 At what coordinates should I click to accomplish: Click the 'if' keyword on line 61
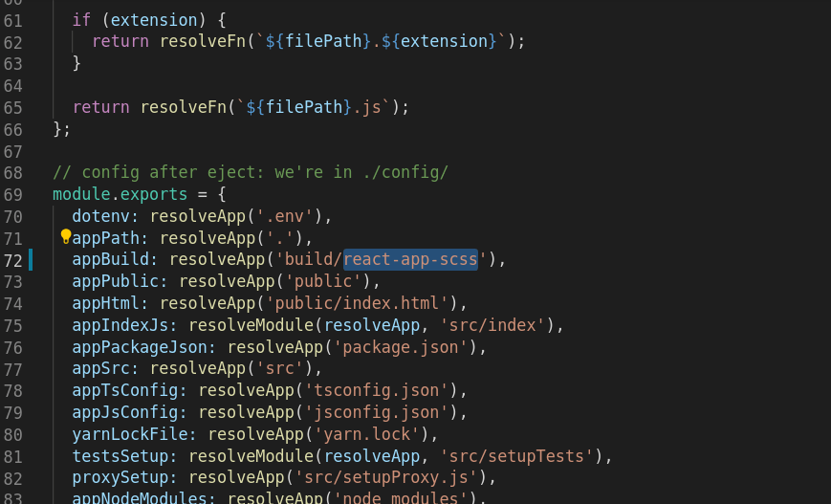click(x=81, y=20)
